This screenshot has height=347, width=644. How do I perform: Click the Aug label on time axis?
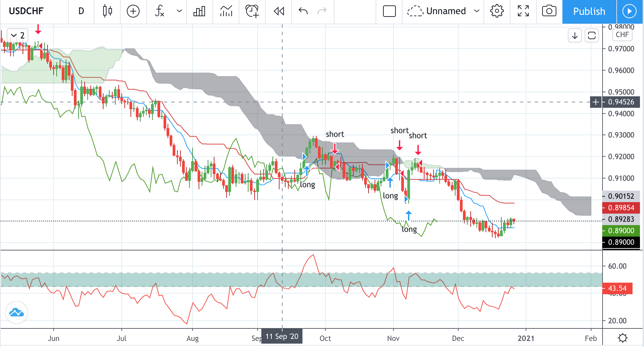tap(193, 338)
